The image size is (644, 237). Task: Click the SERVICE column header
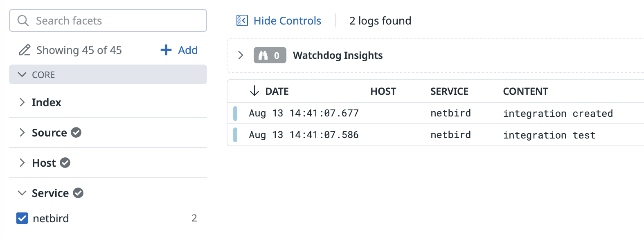tap(449, 91)
